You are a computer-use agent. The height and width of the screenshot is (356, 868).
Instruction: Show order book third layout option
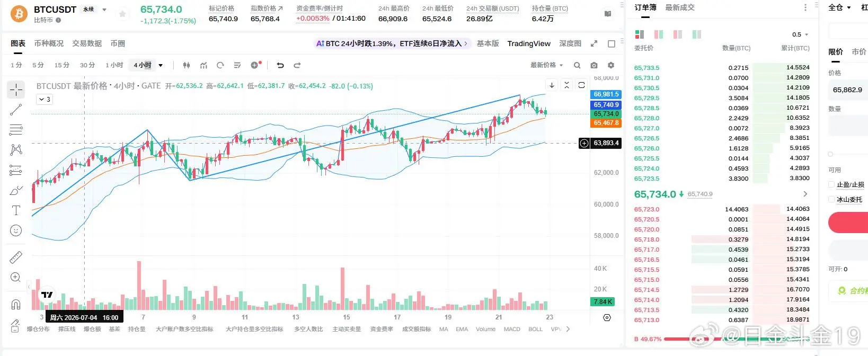coord(678,34)
